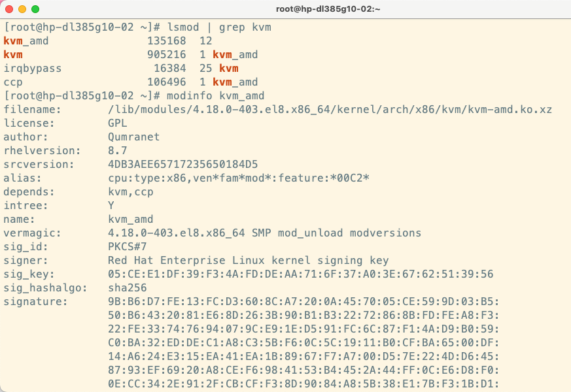The height and width of the screenshot is (392, 571).
Task: Click the sig_key hex value
Action: [300, 274]
